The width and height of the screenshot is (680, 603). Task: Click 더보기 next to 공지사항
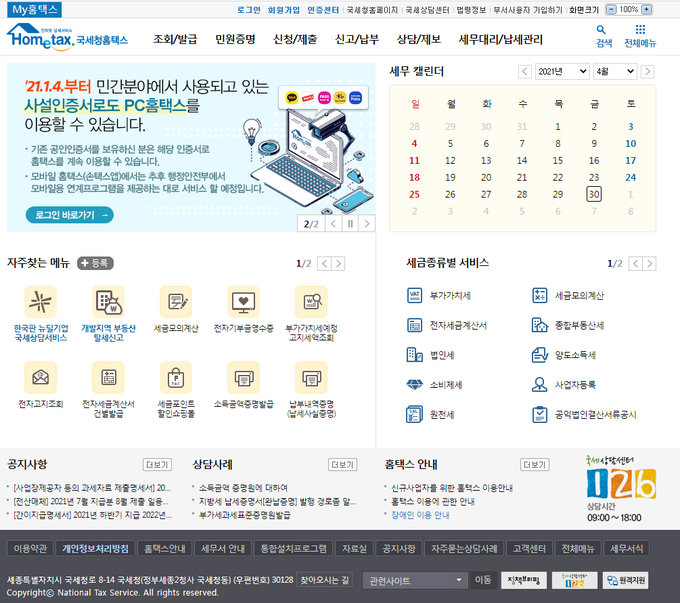(157, 465)
